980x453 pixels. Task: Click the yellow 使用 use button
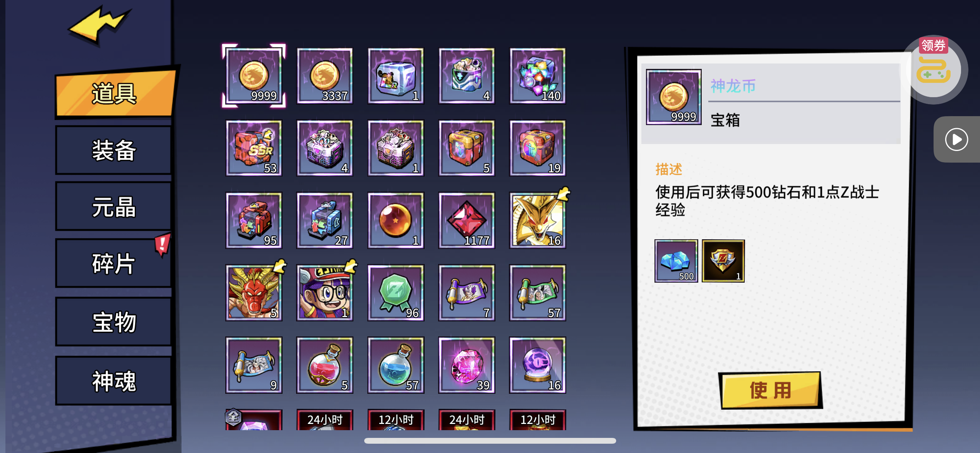(770, 390)
